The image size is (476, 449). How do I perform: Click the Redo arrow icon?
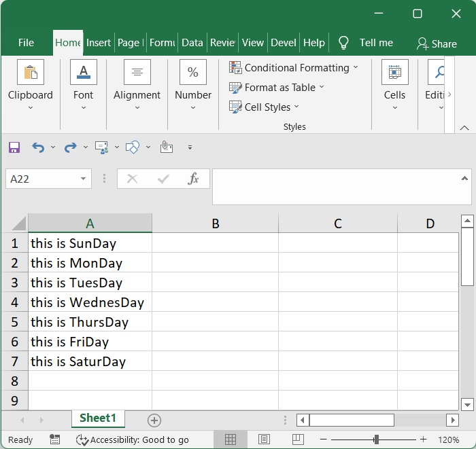click(x=69, y=147)
